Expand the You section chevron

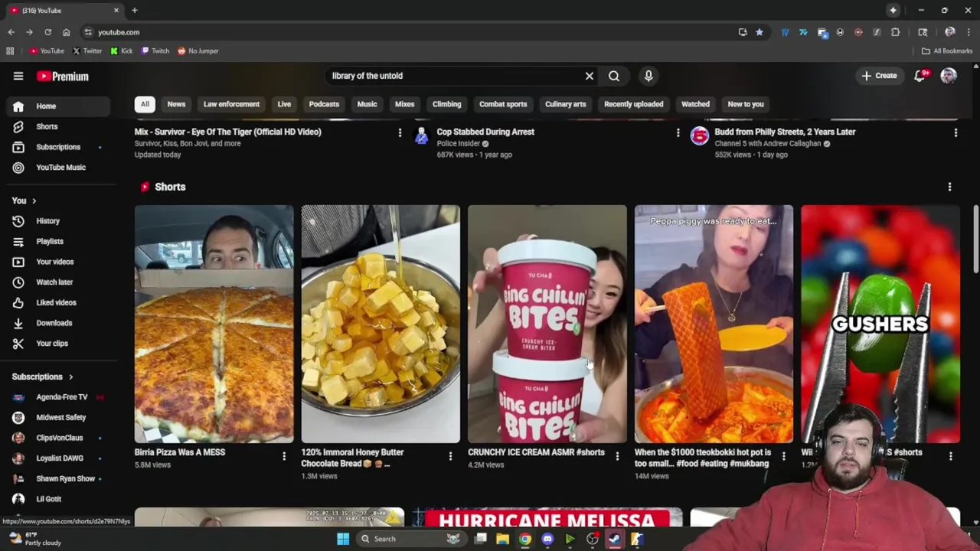[x=34, y=201]
